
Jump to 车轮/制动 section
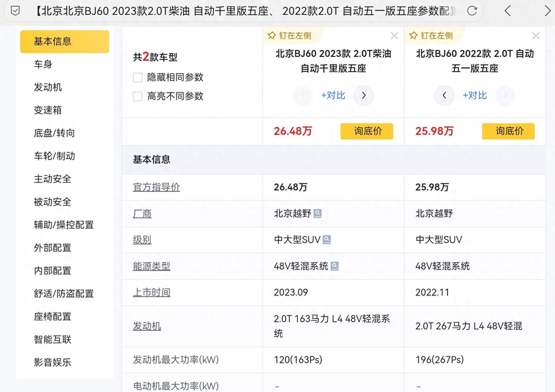54,156
